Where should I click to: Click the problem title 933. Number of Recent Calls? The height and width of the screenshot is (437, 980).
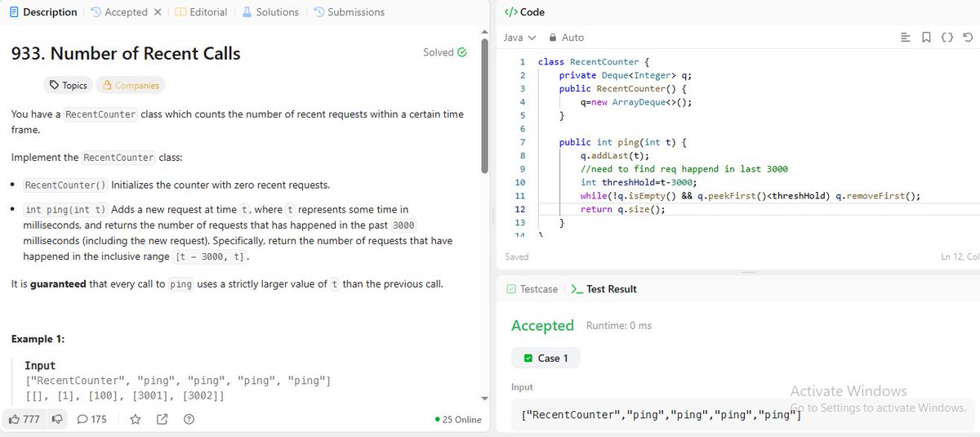126,54
